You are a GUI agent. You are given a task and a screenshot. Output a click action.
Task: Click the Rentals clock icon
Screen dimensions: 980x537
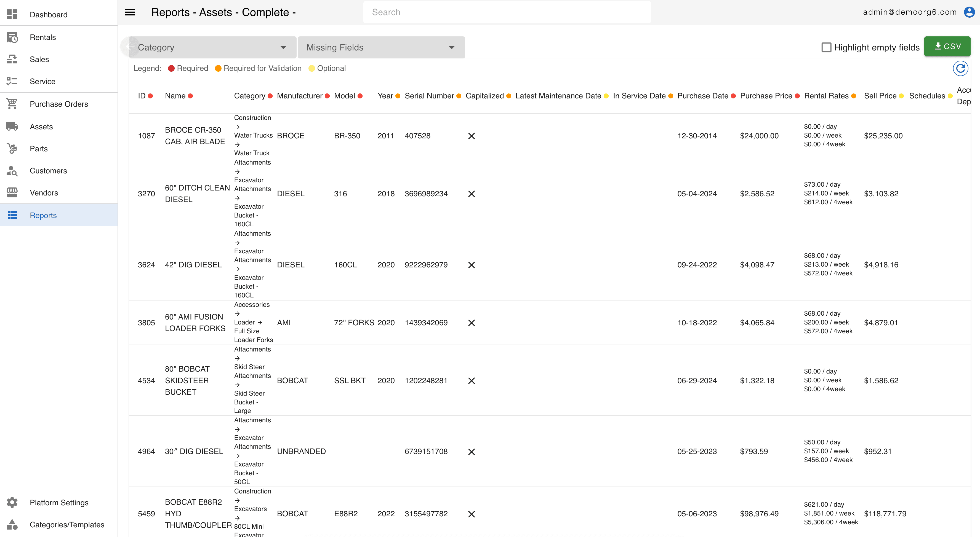coord(12,37)
